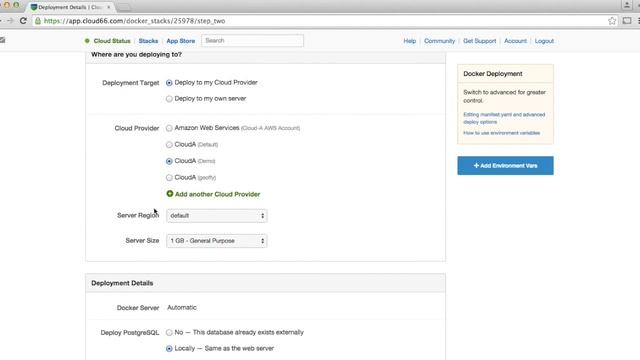Click the Deploy PostgreSQL label
The height and width of the screenshot is (360, 640).
[130, 333]
